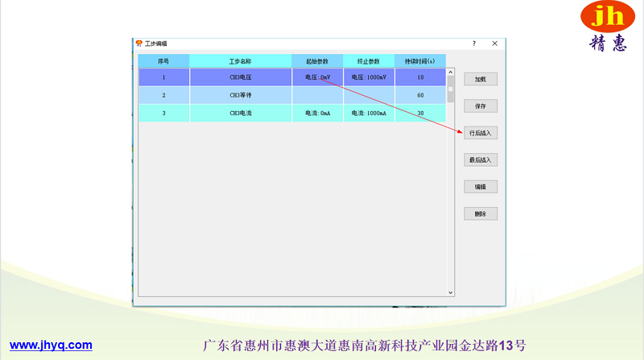Click the scrollbar down arrow
The image size is (644, 360).
click(x=451, y=293)
